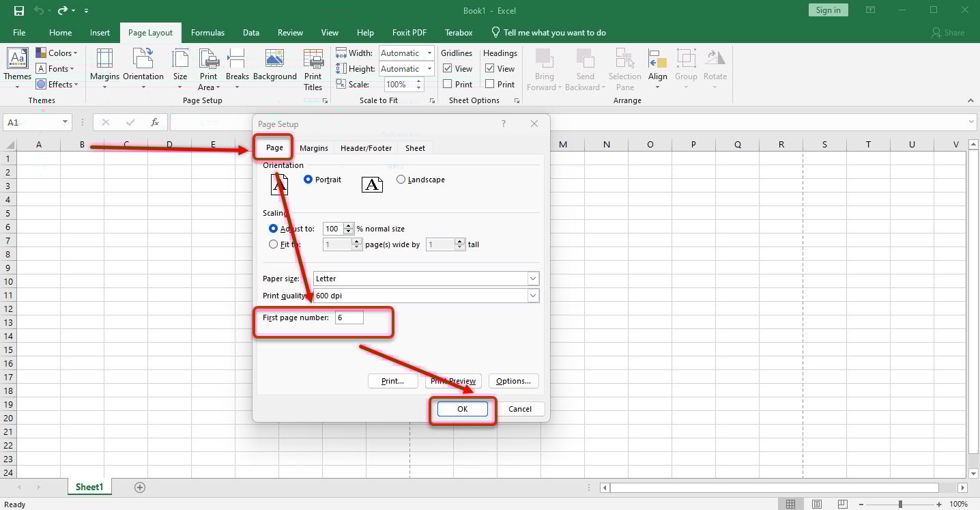Switch to the Review ribbon tab
The height and width of the screenshot is (510, 980).
click(290, 32)
